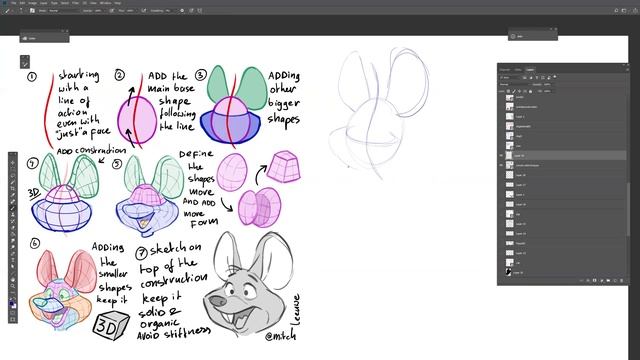Open the Layer menu
Image resolution: width=640 pixels, height=360 pixels.
pos(43,3)
